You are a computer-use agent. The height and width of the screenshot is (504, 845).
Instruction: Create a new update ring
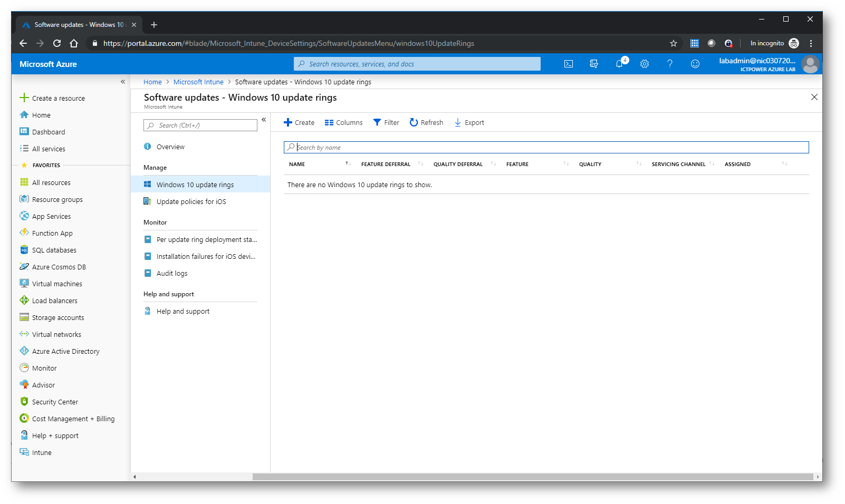(x=299, y=122)
